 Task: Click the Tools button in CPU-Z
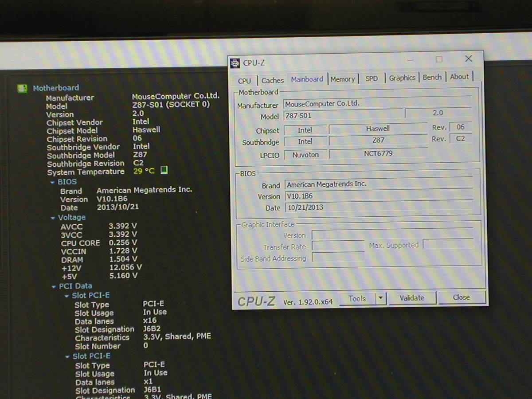coord(357,298)
